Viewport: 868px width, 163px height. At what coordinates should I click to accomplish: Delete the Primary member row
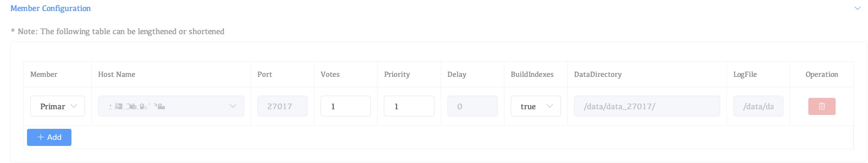click(x=821, y=106)
